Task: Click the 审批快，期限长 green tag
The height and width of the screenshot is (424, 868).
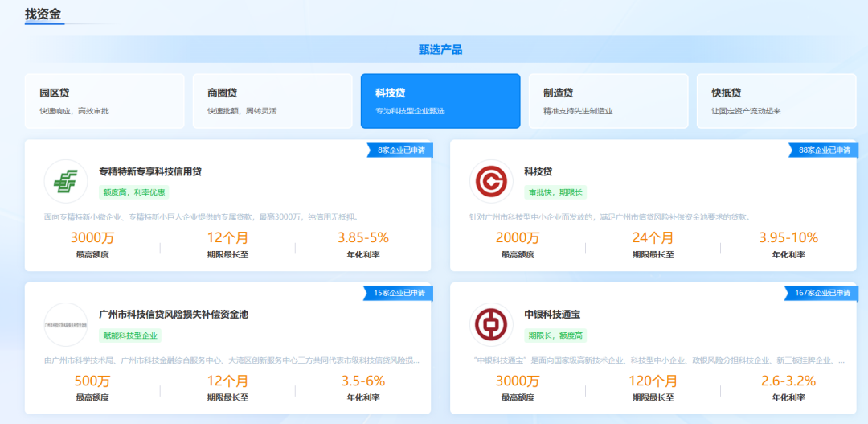Action: (555, 192)
